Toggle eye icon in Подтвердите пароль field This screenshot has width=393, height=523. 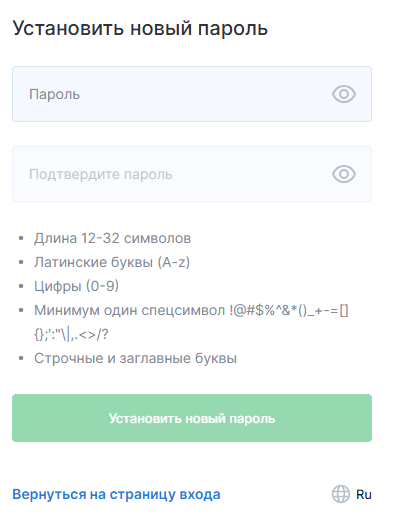[344, 174]
